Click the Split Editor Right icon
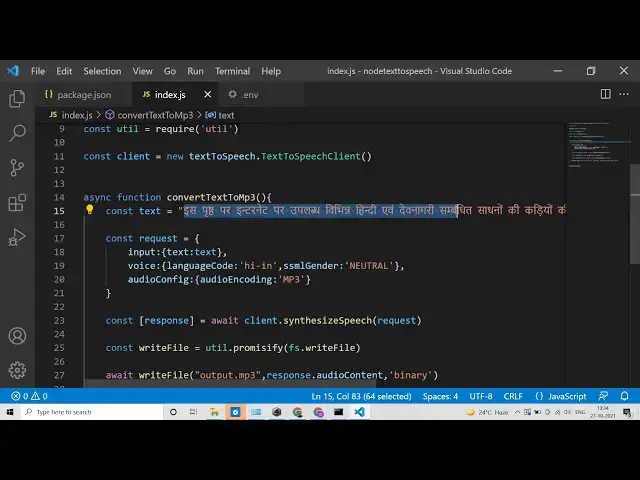640x480 pixels. pos(606,94)
